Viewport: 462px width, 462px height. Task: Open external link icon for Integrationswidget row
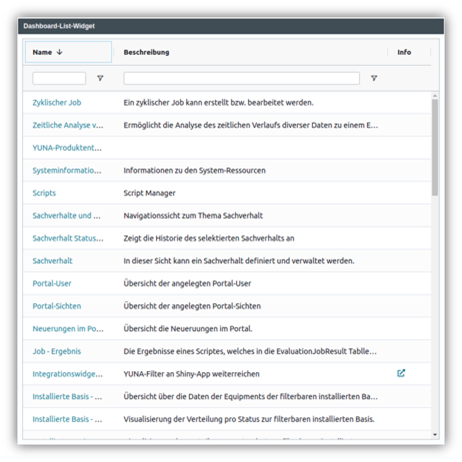tap(401, 373)
